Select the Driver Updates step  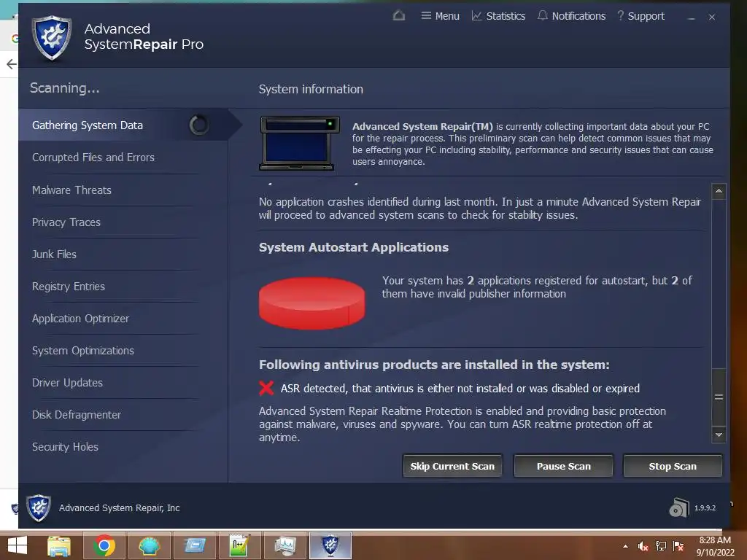pyautogui.click(x=67, y=383)
